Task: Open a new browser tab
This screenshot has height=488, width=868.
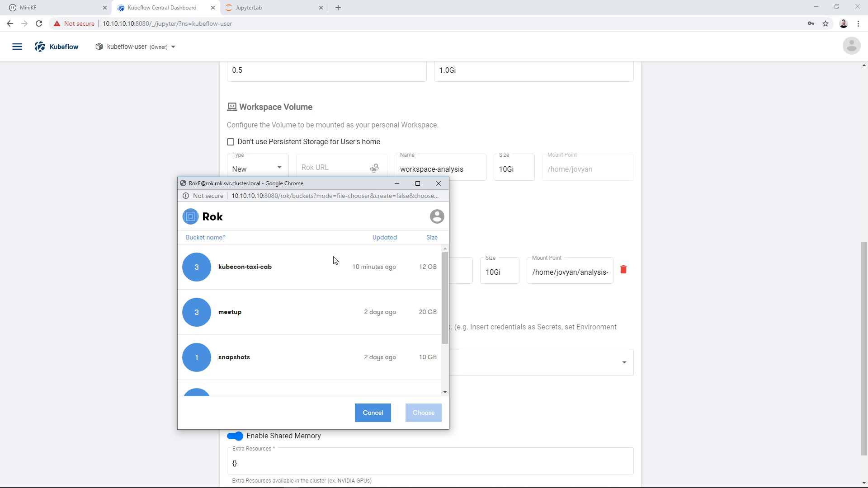Action: [338, 8]
